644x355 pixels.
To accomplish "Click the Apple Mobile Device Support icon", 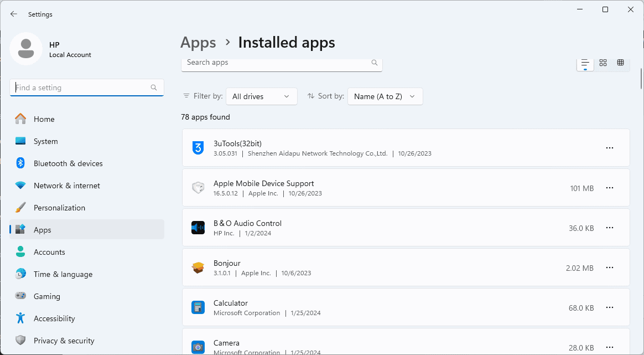I will pyautogui.click(x=198, y=188).
